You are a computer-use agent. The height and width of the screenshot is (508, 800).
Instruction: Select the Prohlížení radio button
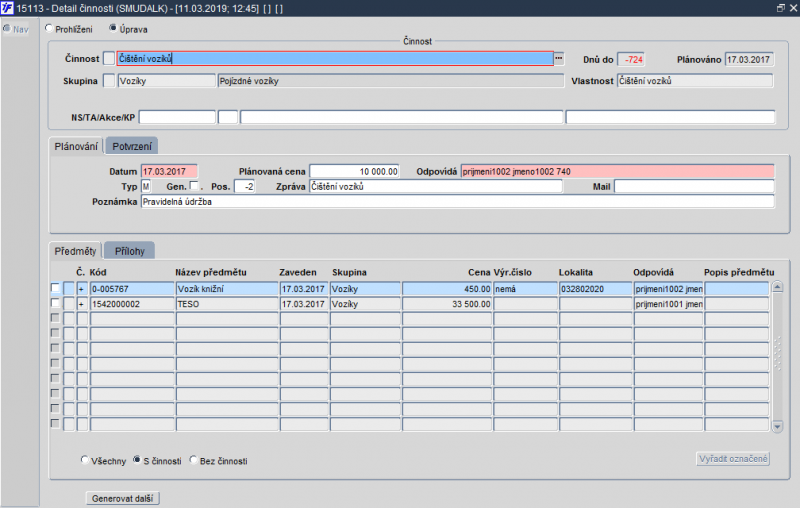(49, 29)
